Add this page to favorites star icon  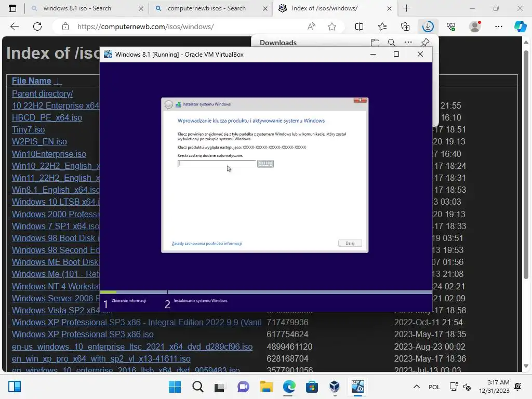pyautogui.click(x=332, y=26)
